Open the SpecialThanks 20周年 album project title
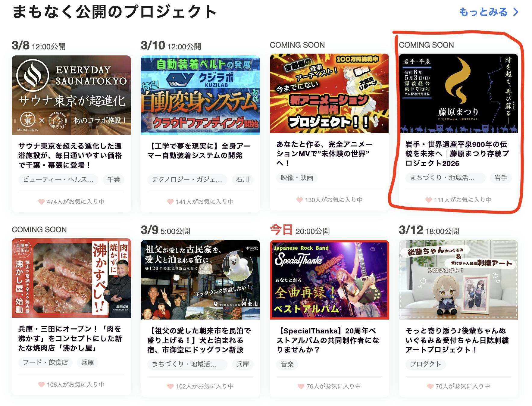532x406 pixels. click(x=328, y=340)
